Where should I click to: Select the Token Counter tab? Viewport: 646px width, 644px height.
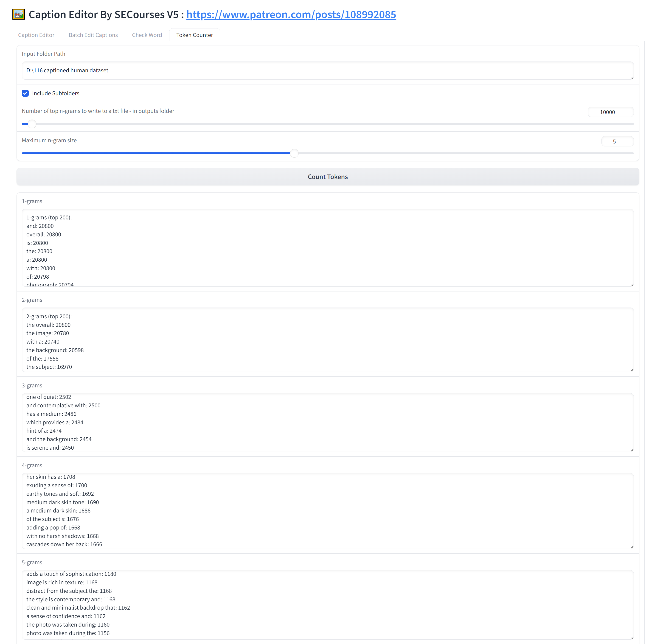194,35
